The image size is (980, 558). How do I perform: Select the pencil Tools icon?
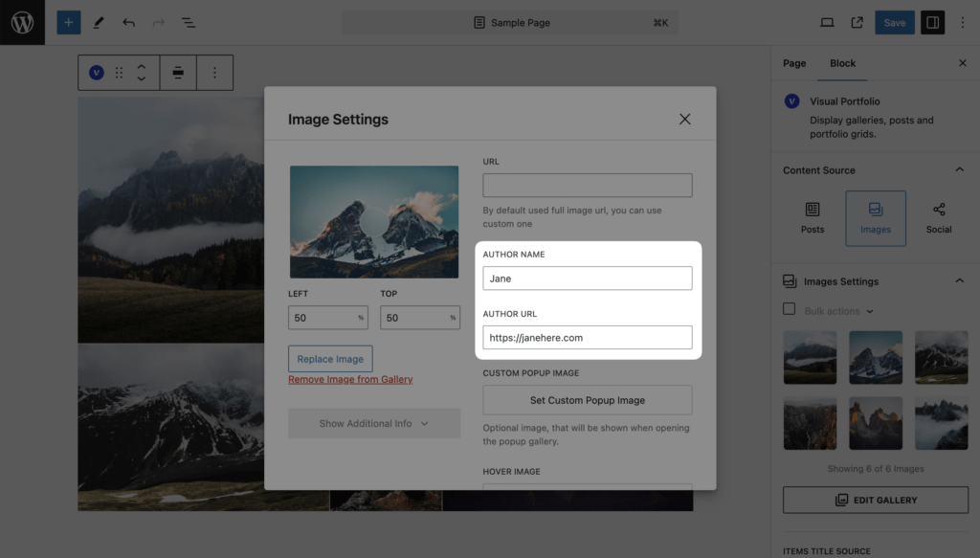(99, 23)
